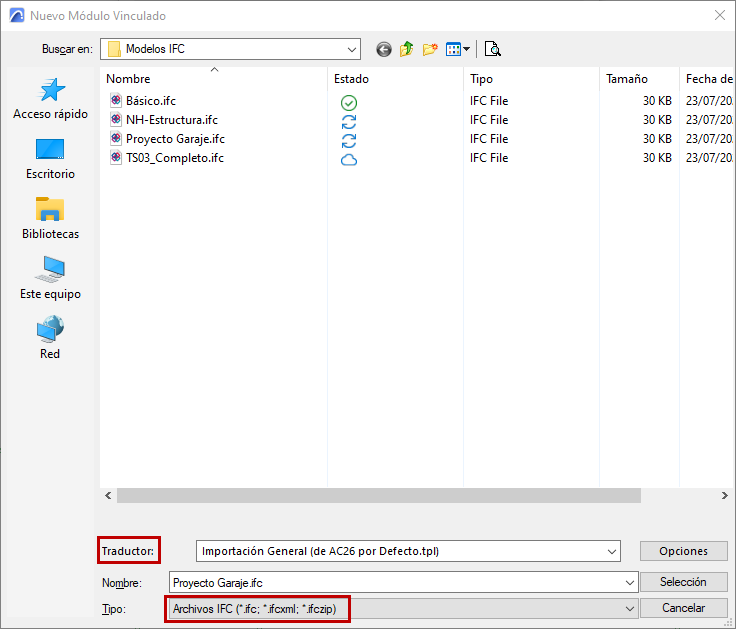Select file name Básico.ifc
The height and width of the screenshot is (629, 736).
tap(151, 100)
